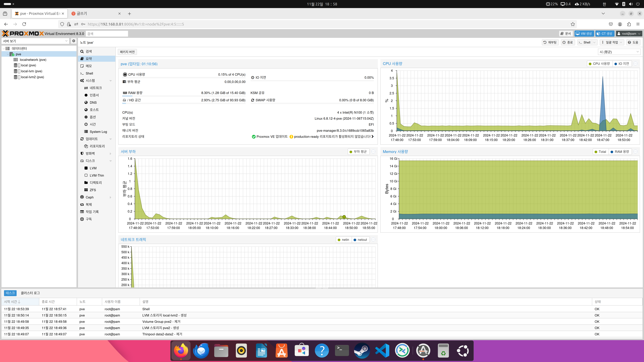Select local-lvm2 (pve) storage in tree
This screenshot has width=644, height=362.
click(32, 77)
